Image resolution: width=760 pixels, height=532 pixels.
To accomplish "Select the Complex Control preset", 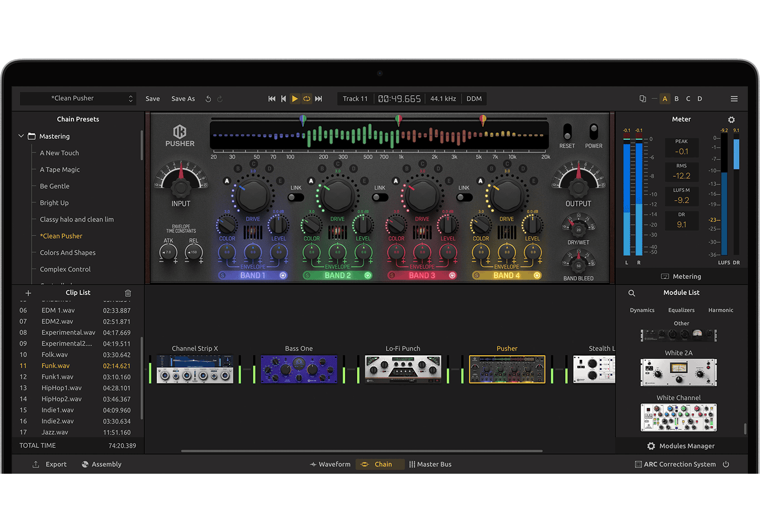I will click(65, 270).
